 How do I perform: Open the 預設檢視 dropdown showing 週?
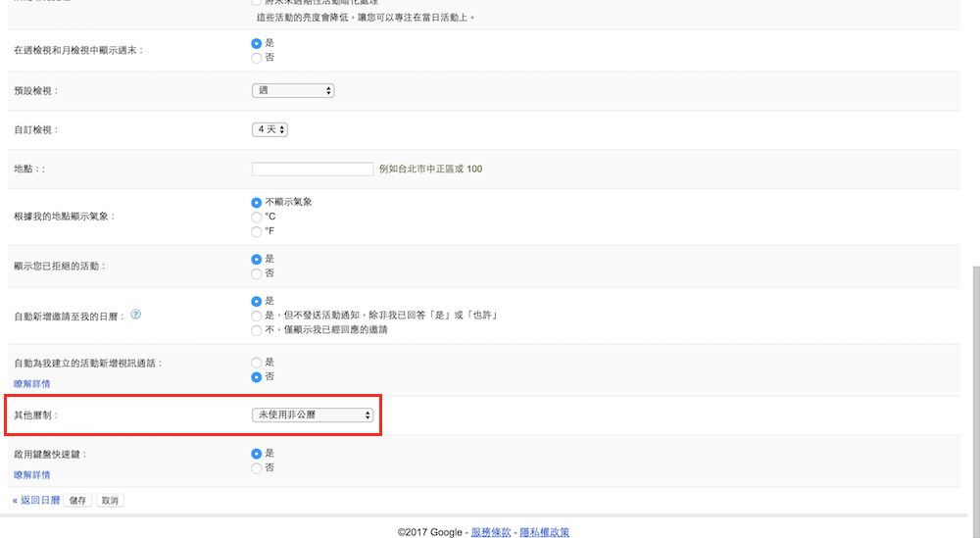tap(293, 90)
